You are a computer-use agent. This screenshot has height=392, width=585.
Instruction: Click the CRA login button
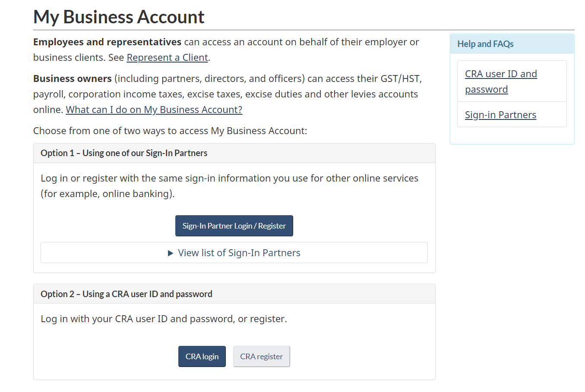point(202,357)
